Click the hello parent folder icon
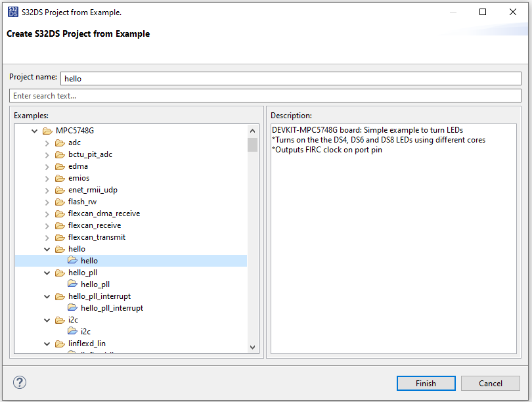Viewport: 532px width, 402px height. pyautogui.click(x=60, y=250)
